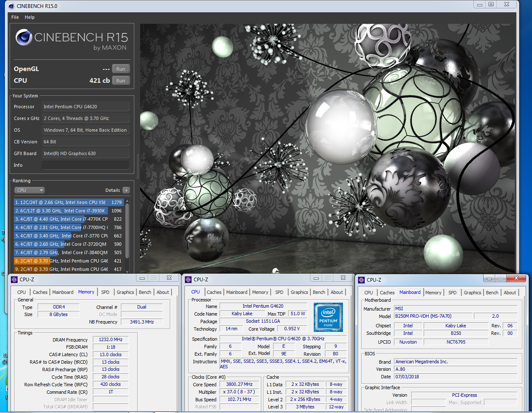Image resolution: width=532 pixels, height=413 pixels.
Task: Open Bench tab in middle CPU-Z window
Action: click(x=319, y=292)
